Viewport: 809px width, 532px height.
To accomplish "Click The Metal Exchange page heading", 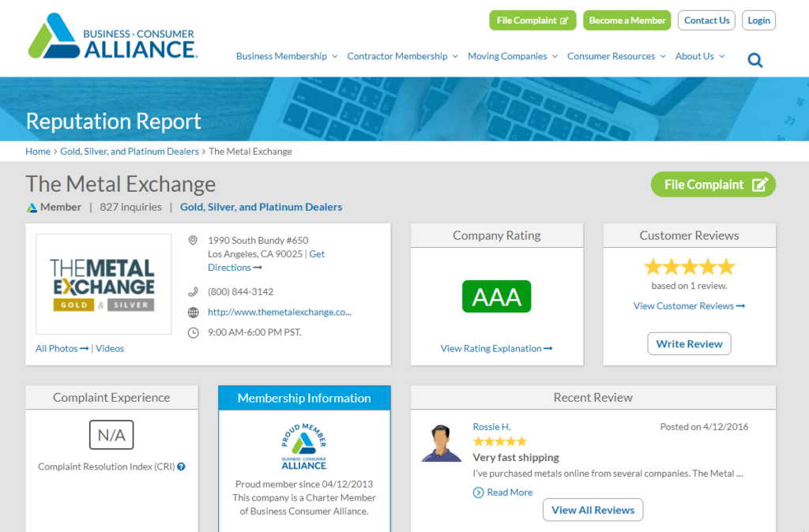I will click(x=121, y=184).
